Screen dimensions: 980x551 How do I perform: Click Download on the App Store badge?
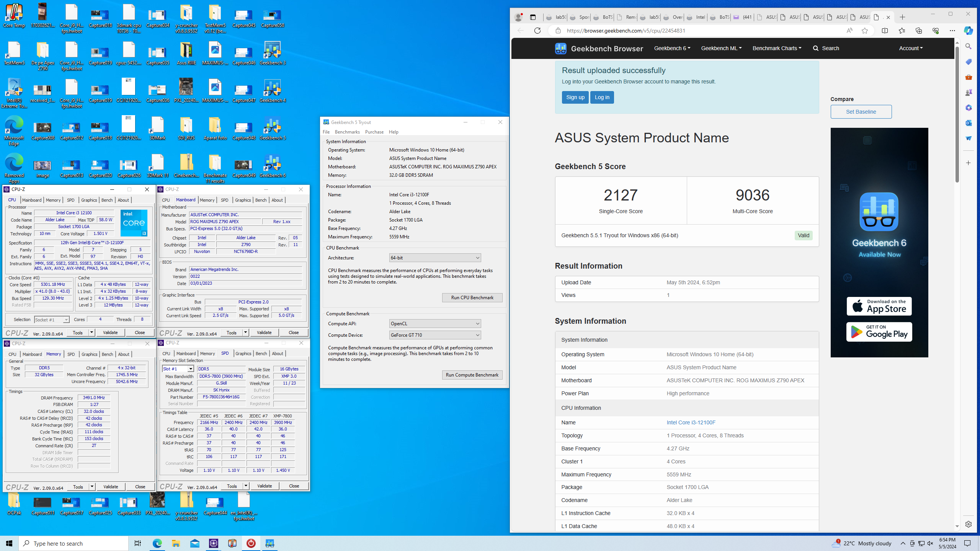879,306
